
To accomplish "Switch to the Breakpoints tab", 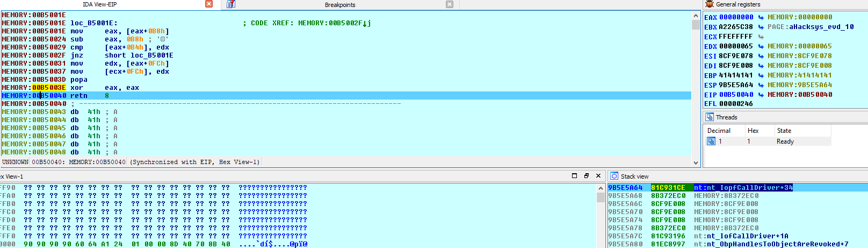I will [339, 5].
